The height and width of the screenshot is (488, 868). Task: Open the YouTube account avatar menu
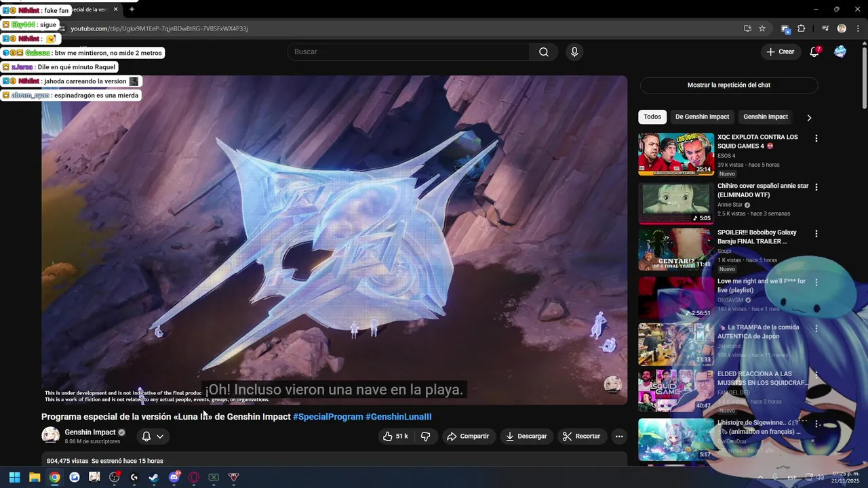click(840, 52)
